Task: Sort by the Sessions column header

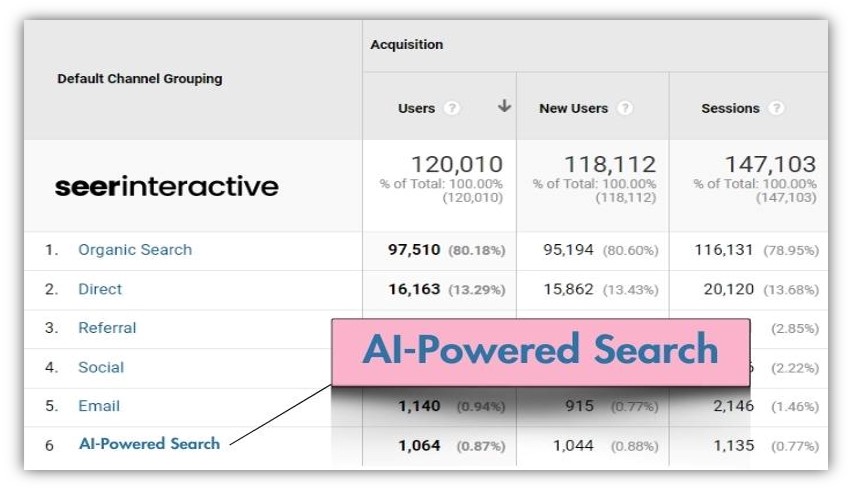Action: coord(730,108)
